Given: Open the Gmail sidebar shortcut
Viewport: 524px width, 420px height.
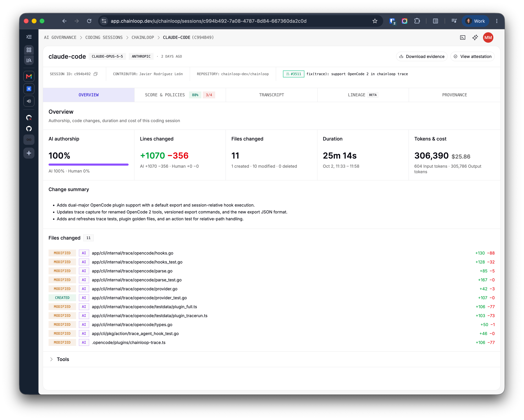Looking at the screenshot, I should (x=29, y=77).
